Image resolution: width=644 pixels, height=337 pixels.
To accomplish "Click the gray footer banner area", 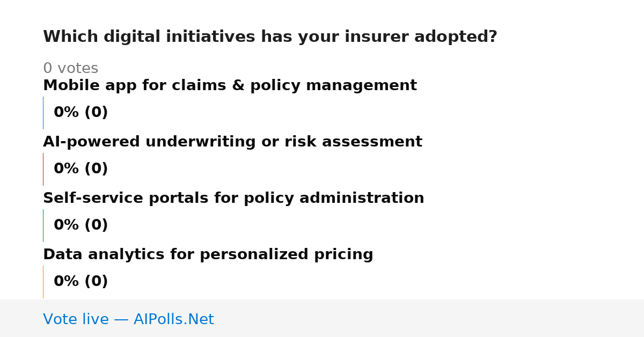I will click(x=322, y=318).
